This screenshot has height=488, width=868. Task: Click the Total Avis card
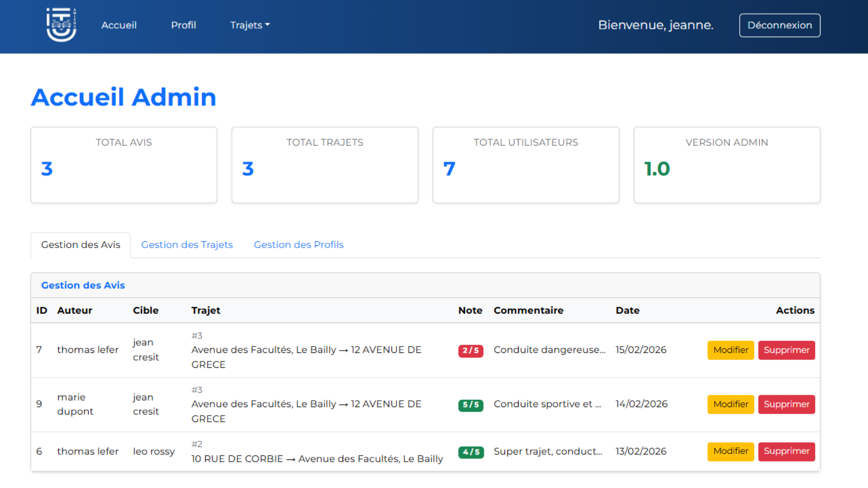tap(124, 165)
